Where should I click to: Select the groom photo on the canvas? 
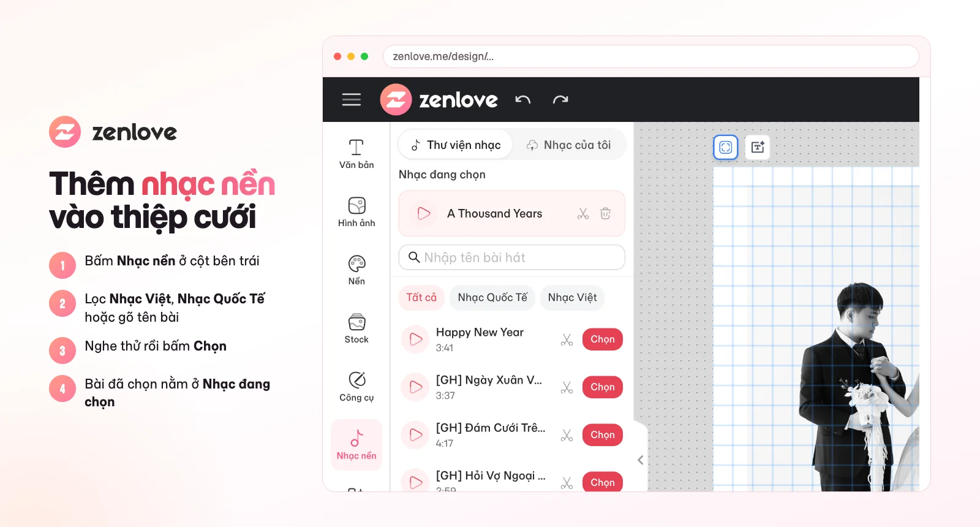(858, 386)
